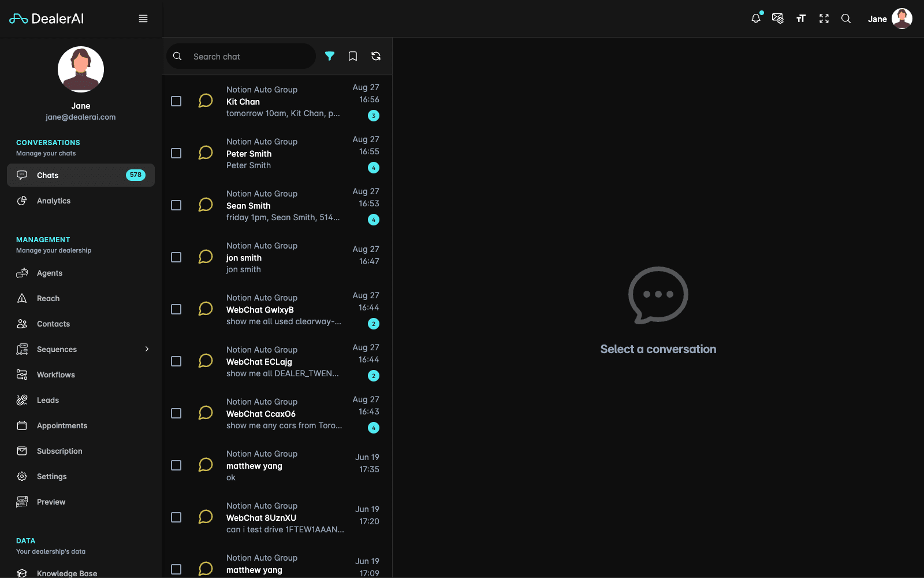Open Workflows page
The image size is (924, 578).
pyautogui.click(x=81, y=375)
